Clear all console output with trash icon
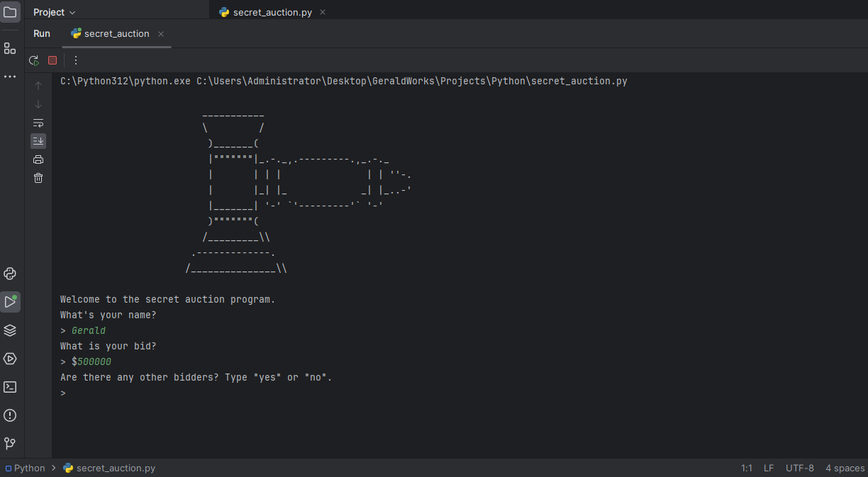This screenshot has height=477, width=868. [38, 178]
